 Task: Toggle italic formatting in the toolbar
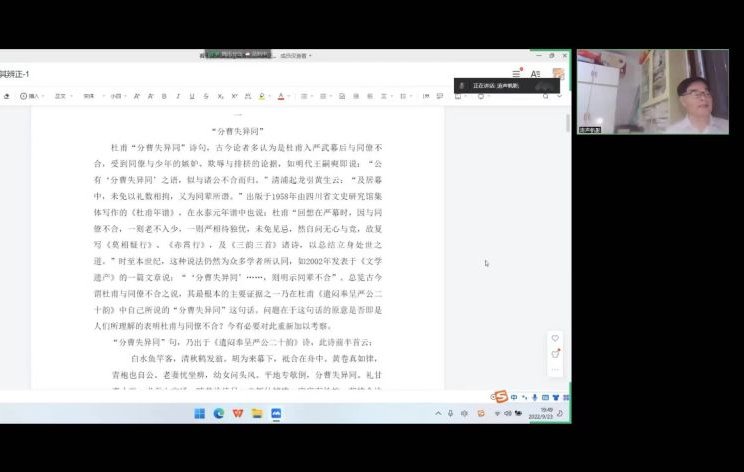click(178, 96)
